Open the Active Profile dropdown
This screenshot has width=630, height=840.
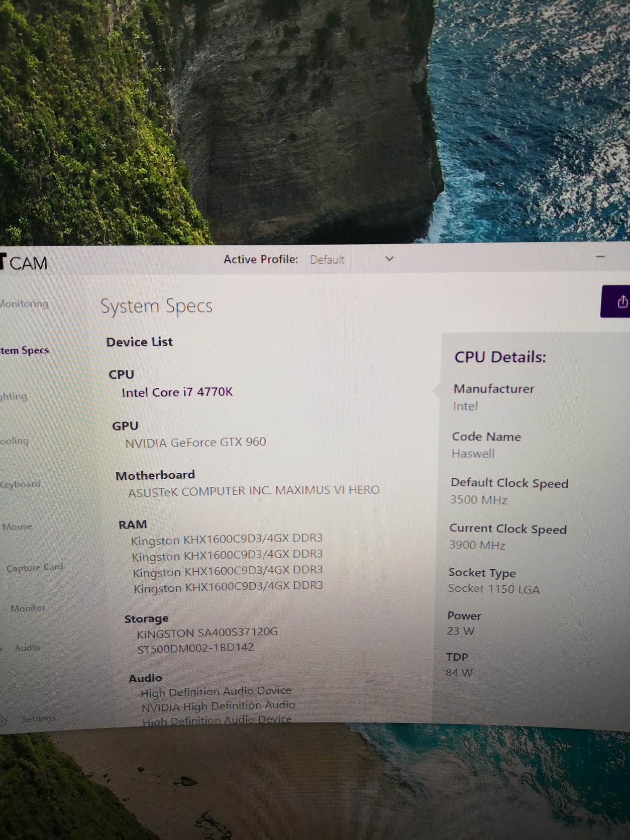point(352,260)
